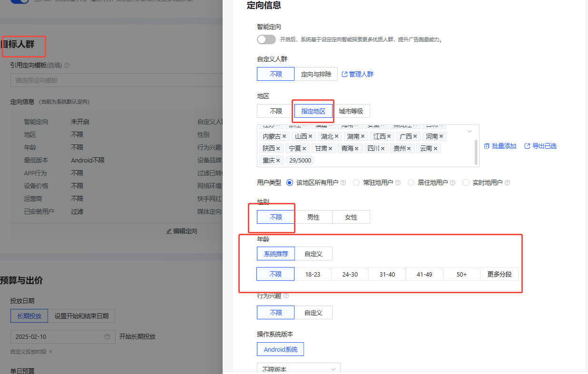Select 自定义 age mode
The width and height of the screenshot is (588, 374).
coord(314,254)
